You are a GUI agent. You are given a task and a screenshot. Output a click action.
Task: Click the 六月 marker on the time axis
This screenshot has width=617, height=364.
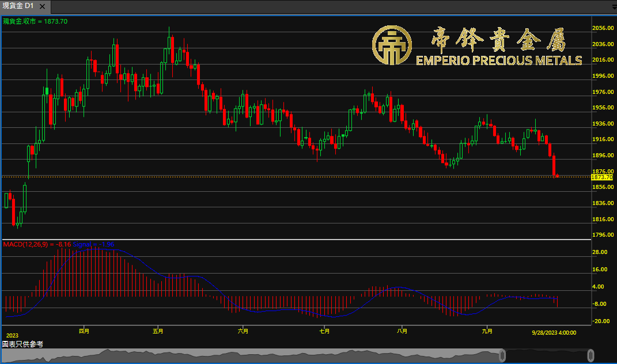coord(243,331)
